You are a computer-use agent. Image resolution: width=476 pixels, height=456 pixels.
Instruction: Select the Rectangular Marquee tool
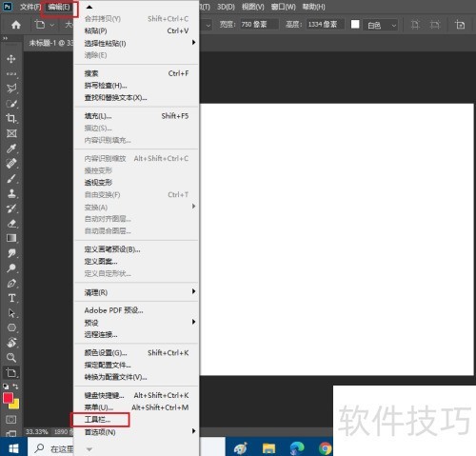pos(11,73)
